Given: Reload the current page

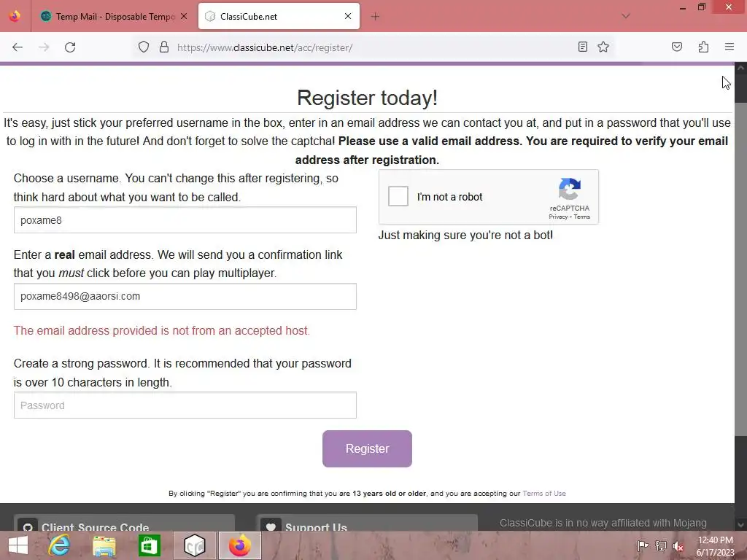Looking at the screenshot, I should [70, 47].
